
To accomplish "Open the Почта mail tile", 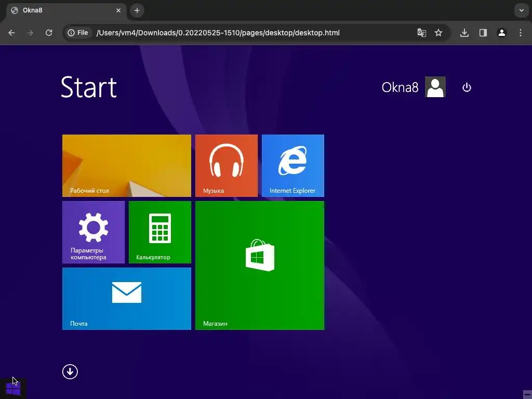I will coord(127,299).
